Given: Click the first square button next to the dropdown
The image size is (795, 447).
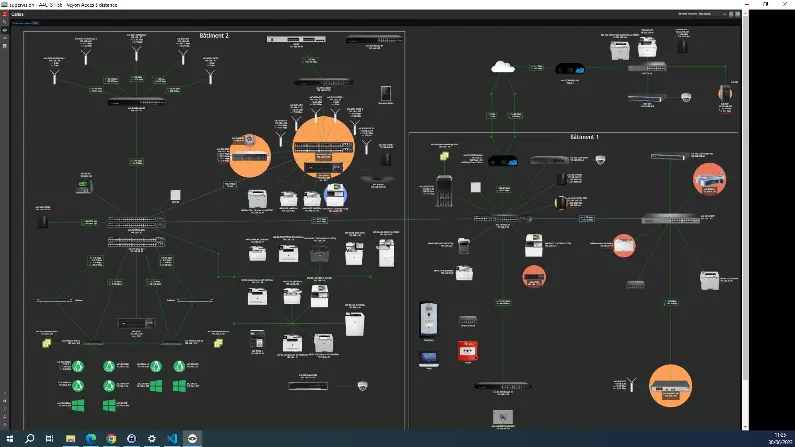Looking at the screenshot, I should pos(731,14).
